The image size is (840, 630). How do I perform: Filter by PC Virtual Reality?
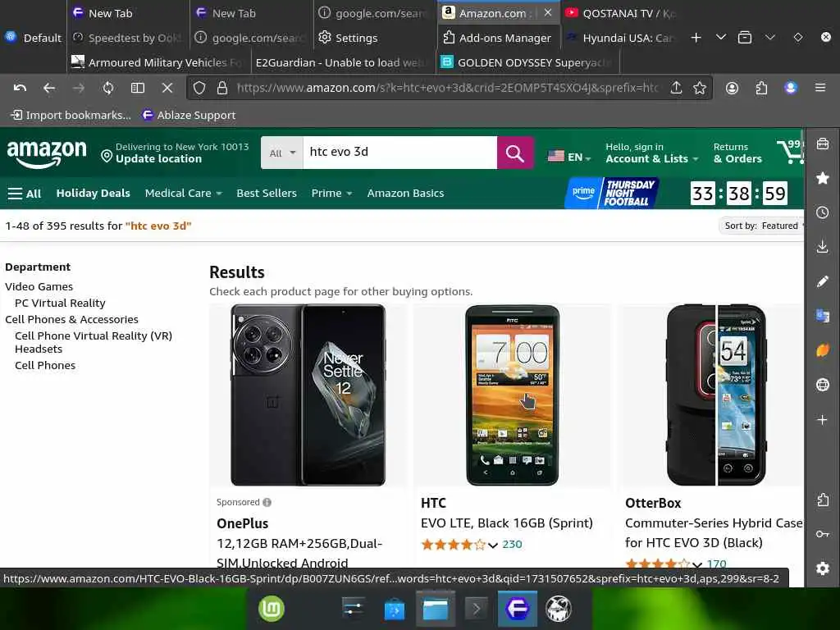click(60, 304)
